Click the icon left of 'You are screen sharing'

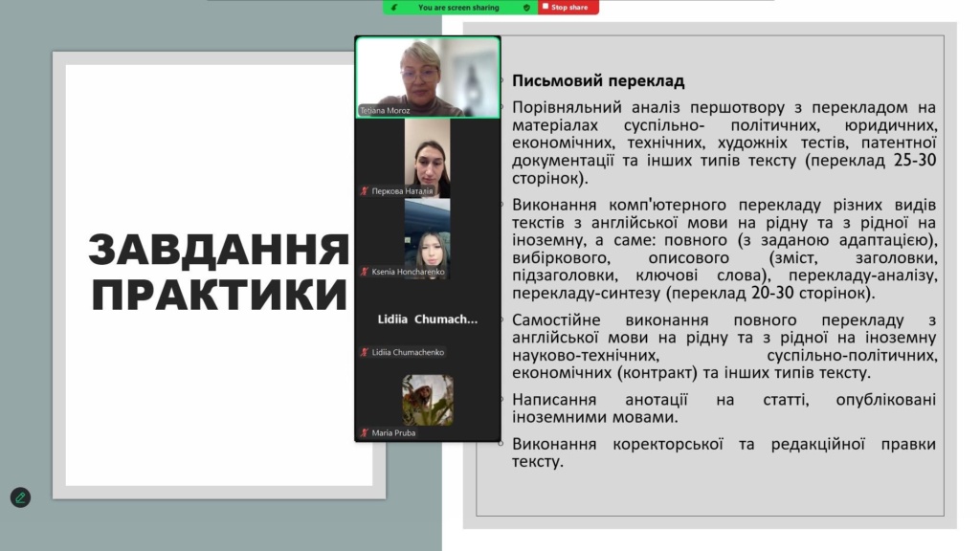pyautogui.click(x=393, y=8)
